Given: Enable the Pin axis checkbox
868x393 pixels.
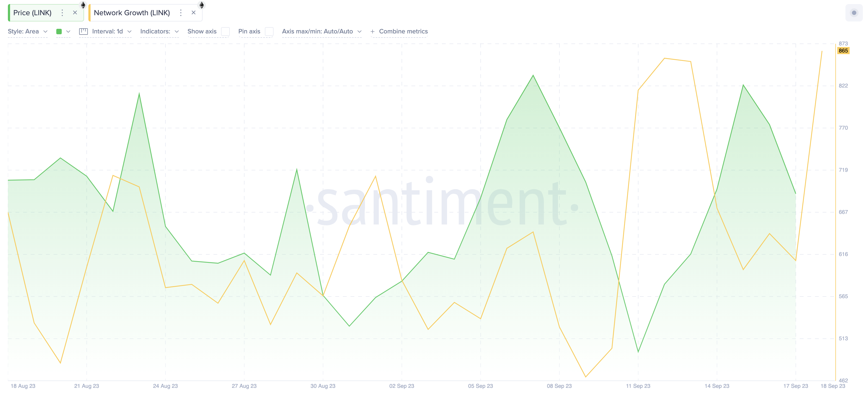Looking at the screenshot, I should click(x=269, y=32).
